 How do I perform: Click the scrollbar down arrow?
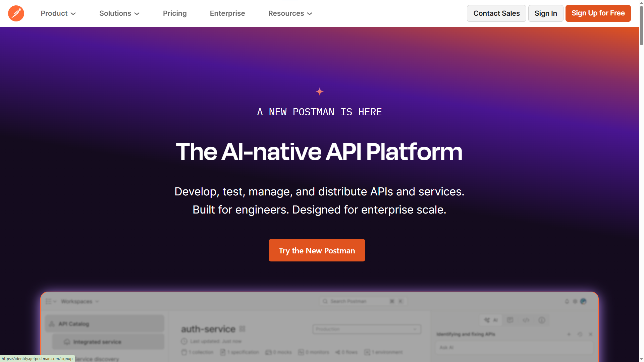coord(641,359)
